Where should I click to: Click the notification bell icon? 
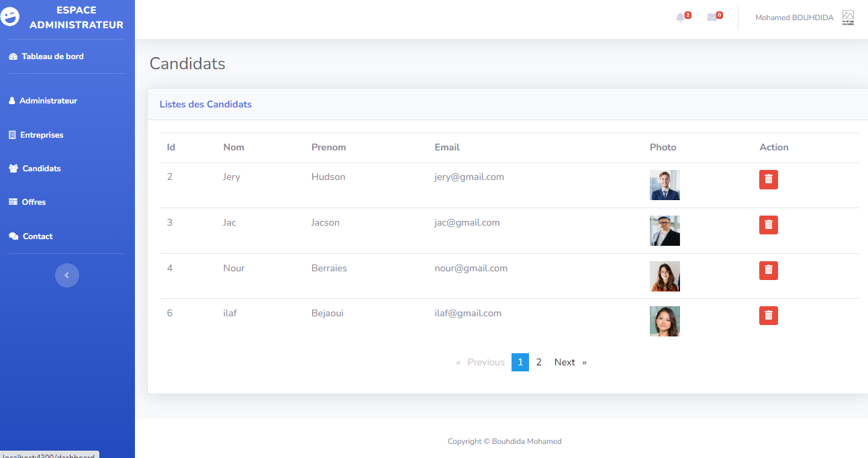coord(681,17)
